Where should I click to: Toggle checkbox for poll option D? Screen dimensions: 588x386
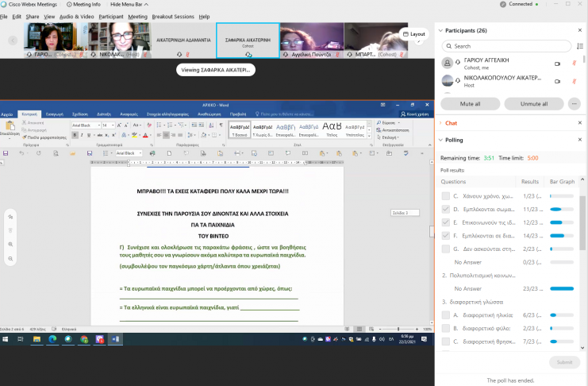click(x=445, y=209)
